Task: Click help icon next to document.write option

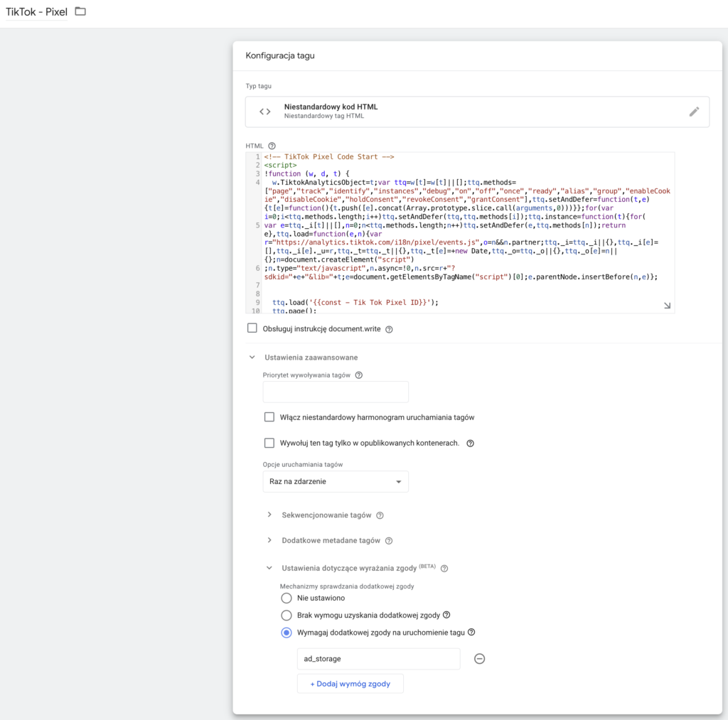Action: click(x=389, y=329)
